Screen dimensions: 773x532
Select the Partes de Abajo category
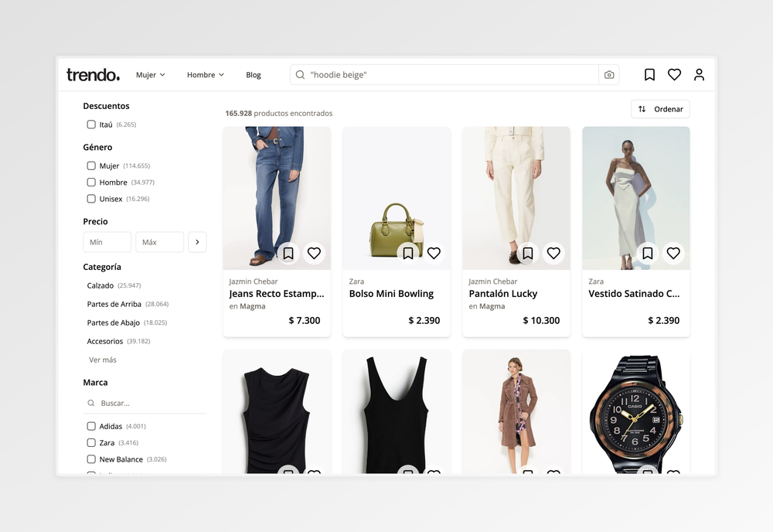click(127, 322)
